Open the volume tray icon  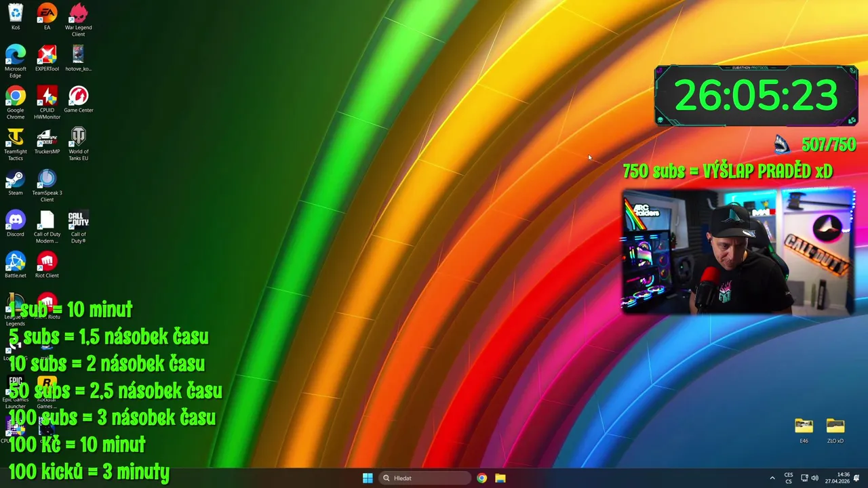(x=814, y=478)
